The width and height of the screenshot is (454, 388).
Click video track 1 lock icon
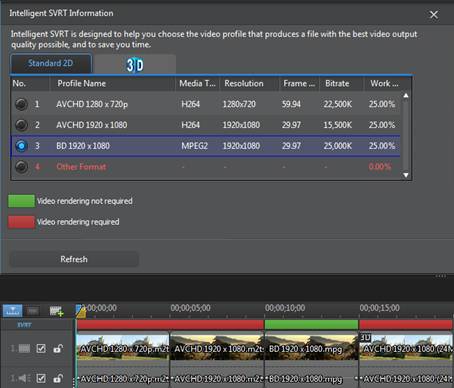point(58,349)
